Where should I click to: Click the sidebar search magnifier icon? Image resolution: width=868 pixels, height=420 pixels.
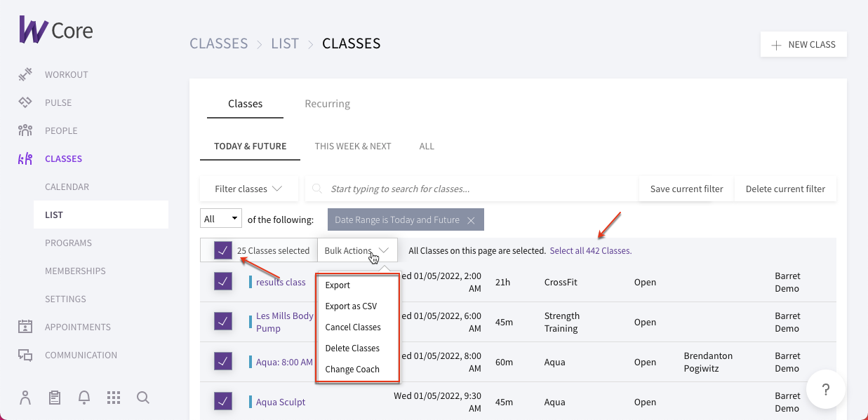143,398
